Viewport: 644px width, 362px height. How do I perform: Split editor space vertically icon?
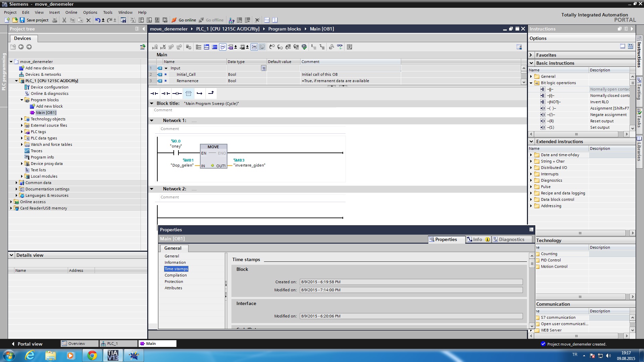click(275, 20)
